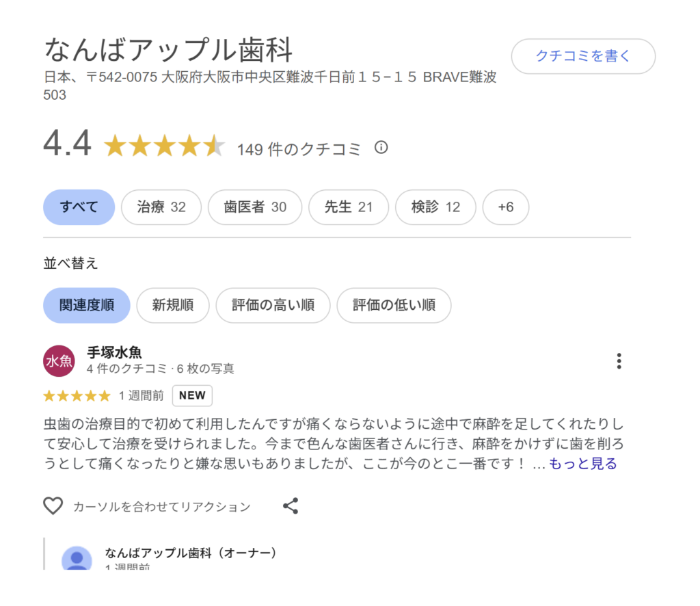The width and height of the screenshot is (700, 606).
Task: Expand review text with もっと見る
Action: point(582,464)
